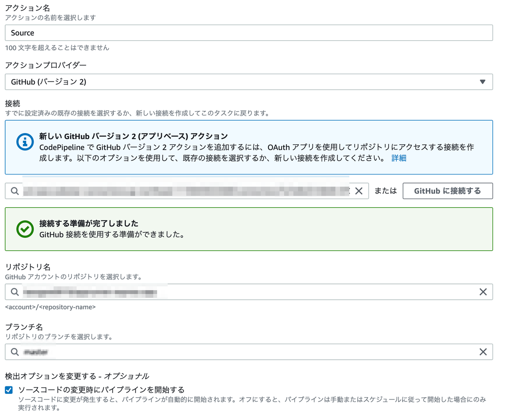Click the GitHub に接続する button

448,191
